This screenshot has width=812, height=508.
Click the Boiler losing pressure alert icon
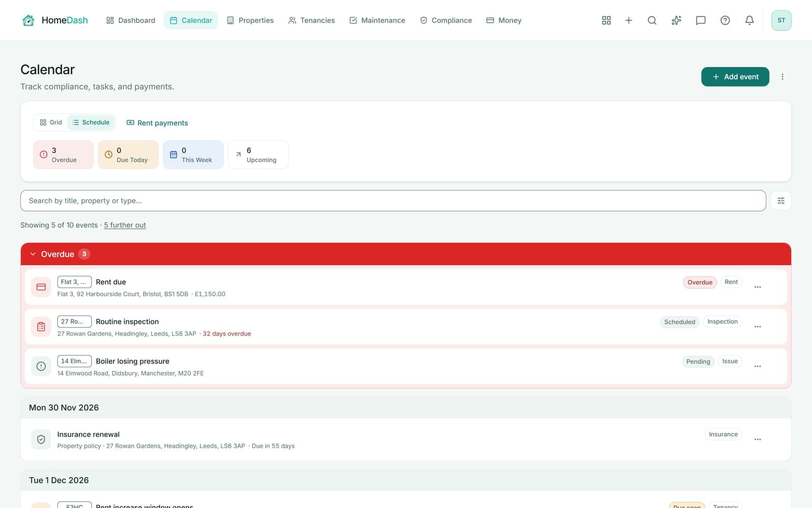click(x=41, y=366)
